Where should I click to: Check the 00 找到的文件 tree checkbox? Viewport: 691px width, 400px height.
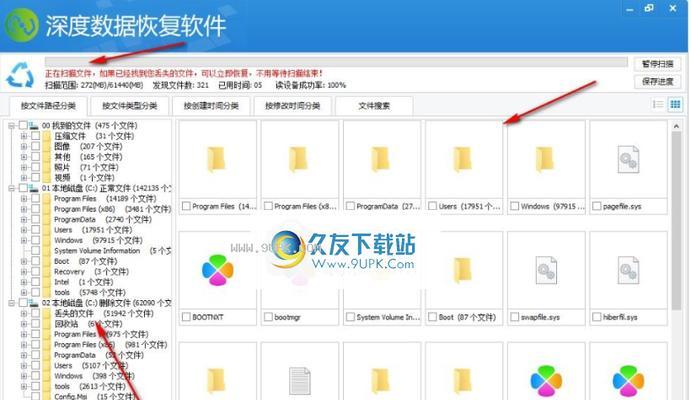pyautogui.click(x=23, y=126)
